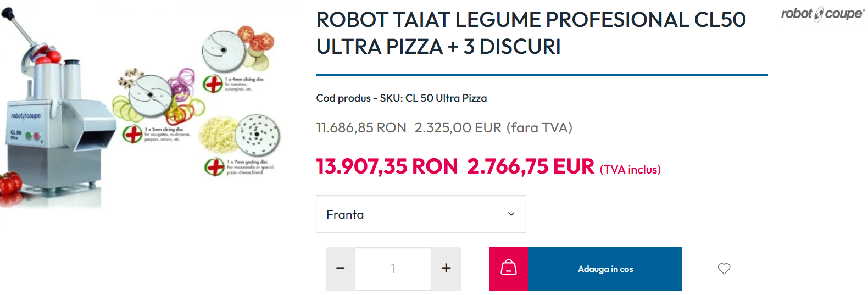Click red plus icon beside 2mm slicing disc
The width and height of the screenshot is (868, 295).
point(132,135)
